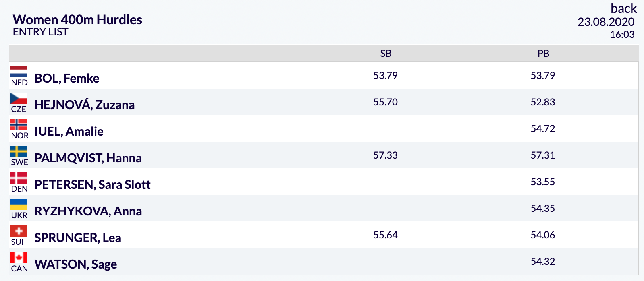
Task: Click the PB column header
Action: point(543,54)
